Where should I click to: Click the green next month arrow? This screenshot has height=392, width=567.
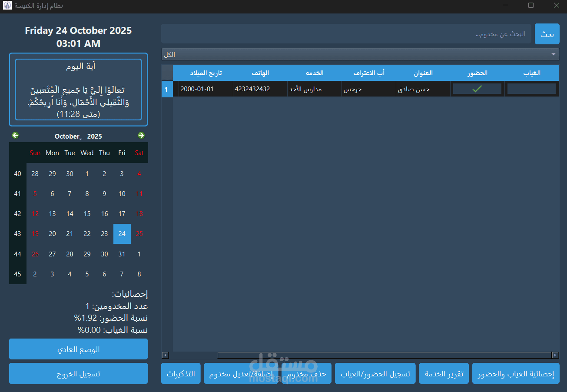pos(141,135)
